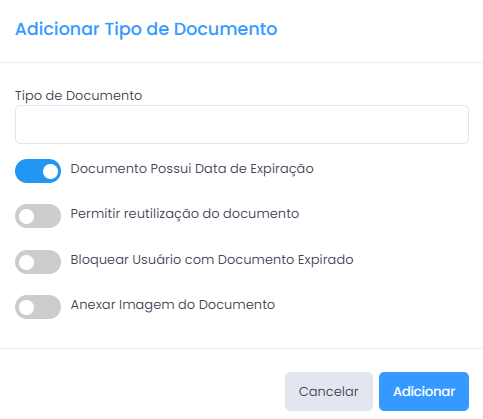Click the Tipo de Documento field label
The width and height of the screenshot is (483, 419).
pyautogui.click(x=79, y=96)
